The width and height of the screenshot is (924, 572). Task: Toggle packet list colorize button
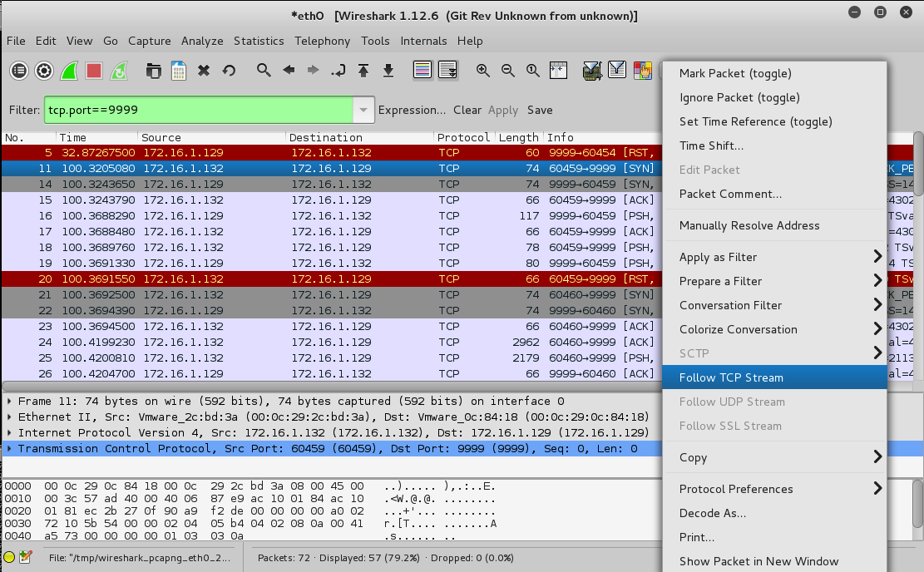coord(422,71)
